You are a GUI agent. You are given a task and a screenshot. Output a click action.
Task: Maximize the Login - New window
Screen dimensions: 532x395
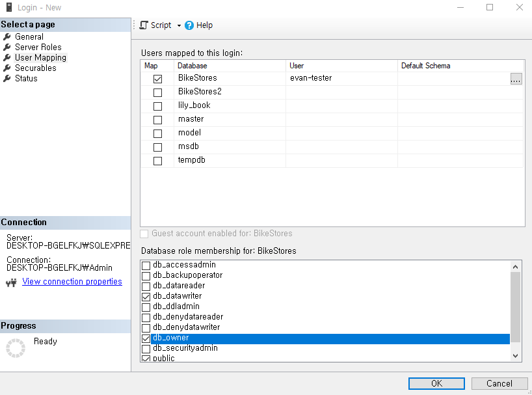[x=490, y=7]
